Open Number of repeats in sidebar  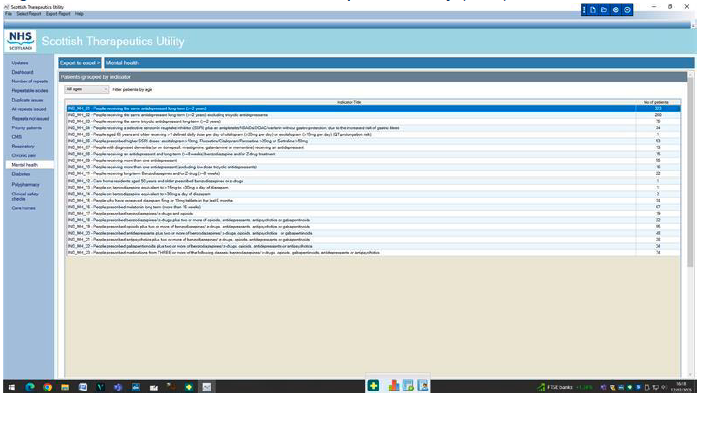point(30,81)
